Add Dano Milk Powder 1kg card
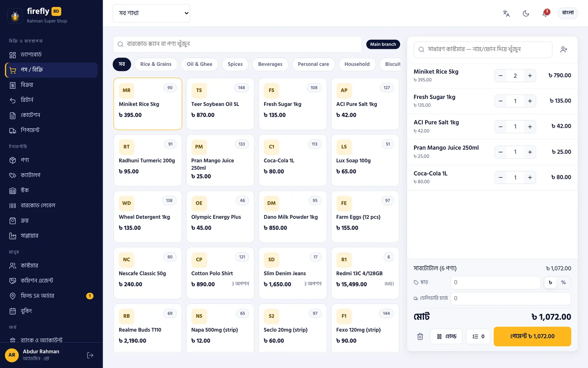 pyautogui.click(x=293, y=217)
